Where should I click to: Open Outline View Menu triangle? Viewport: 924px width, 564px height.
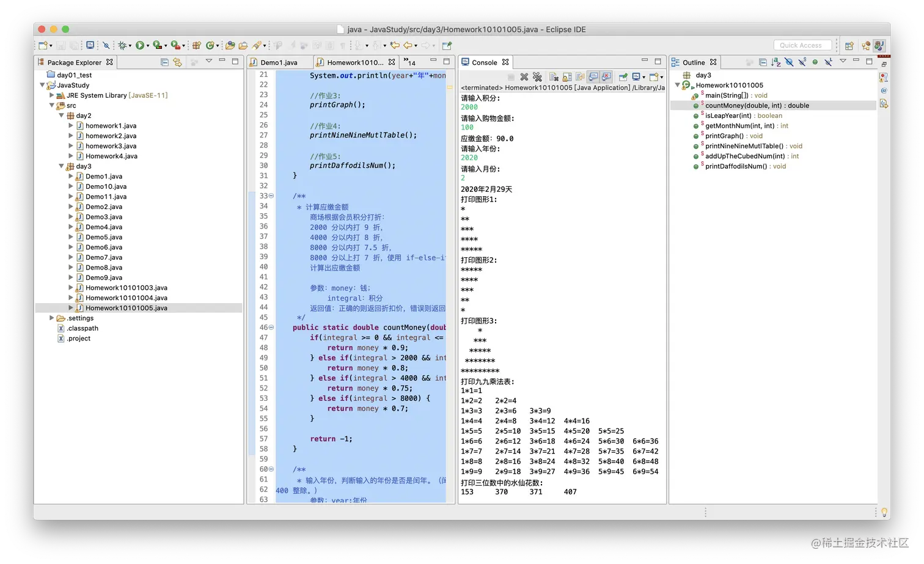[x=843, y=61]
